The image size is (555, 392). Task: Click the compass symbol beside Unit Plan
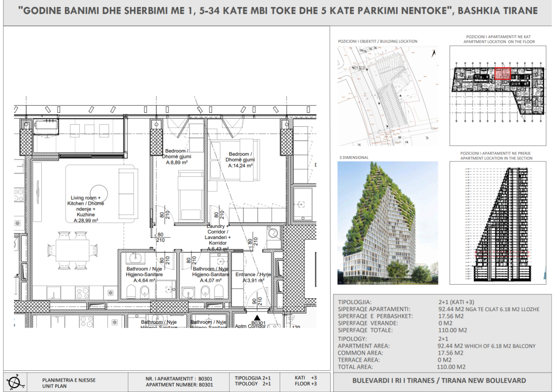pyautogui.click(x=15, y=382)
